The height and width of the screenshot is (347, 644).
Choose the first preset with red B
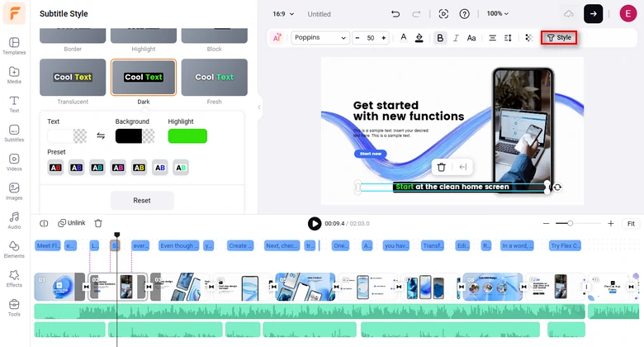coord(55,168)
